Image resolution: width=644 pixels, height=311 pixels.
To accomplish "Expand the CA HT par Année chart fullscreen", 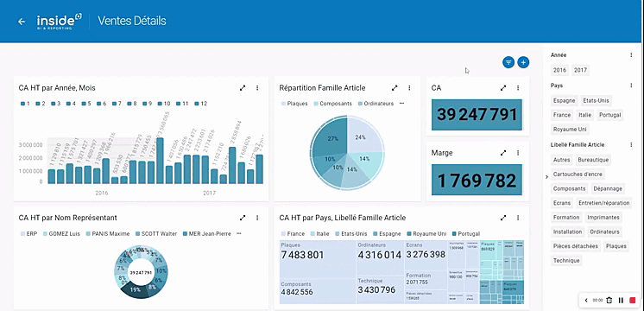I will click(243, 88).
